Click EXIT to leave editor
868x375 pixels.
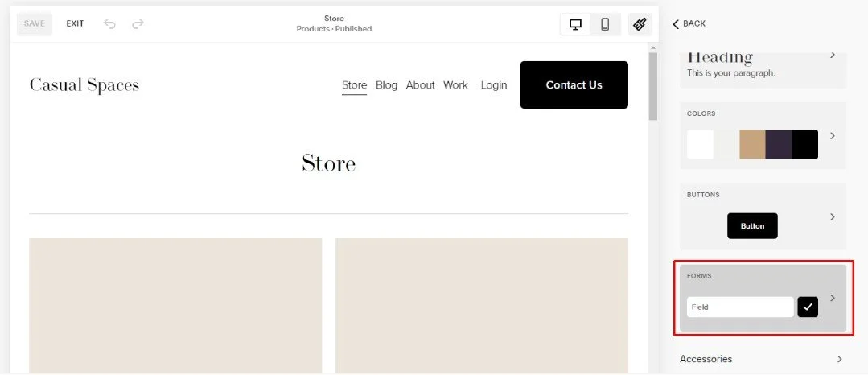pyautogui.click(x=76, y=24)
